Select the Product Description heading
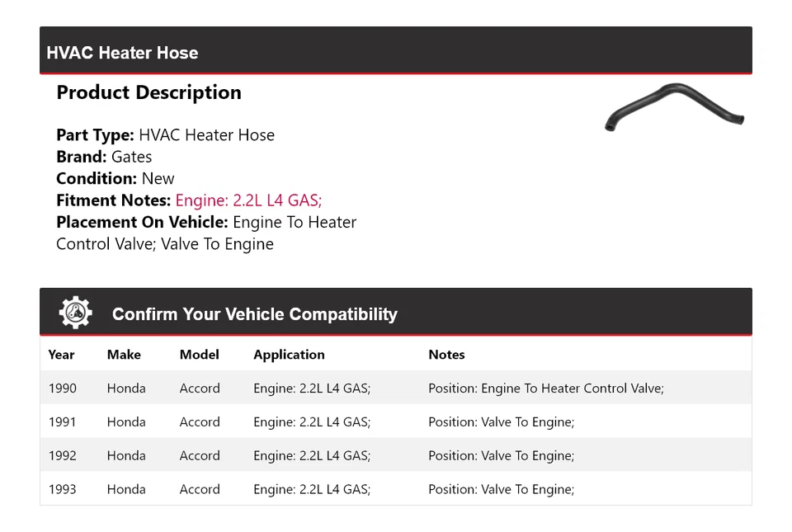Screen dimensions: 792x532 (x=148, y=92)
